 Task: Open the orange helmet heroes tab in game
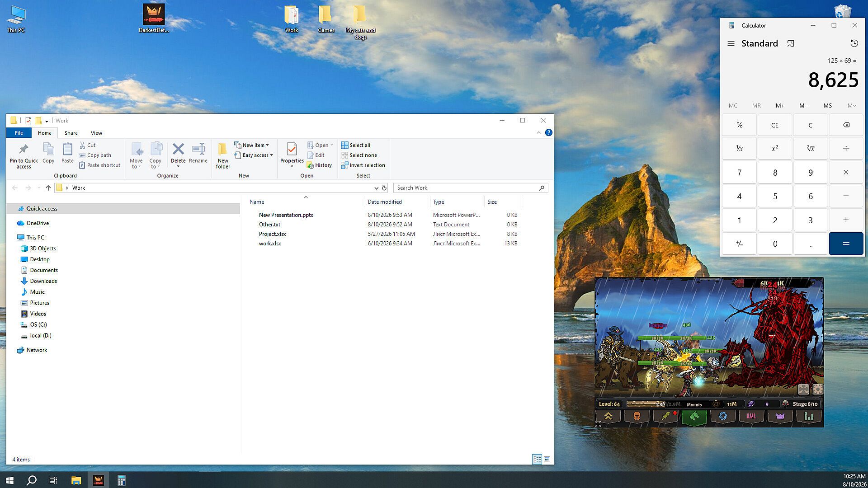[637, 416]
